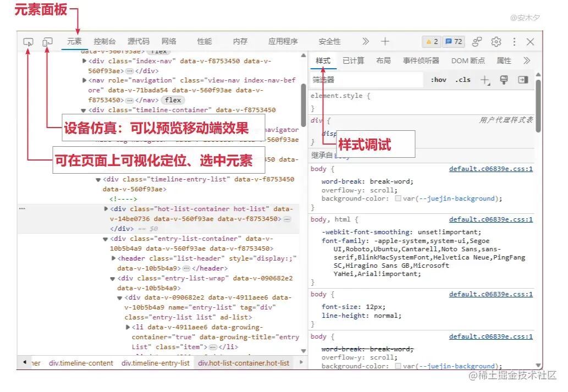Expand the div class="index-nav" node
568x392 pixels.
click(x=85, y=61)
